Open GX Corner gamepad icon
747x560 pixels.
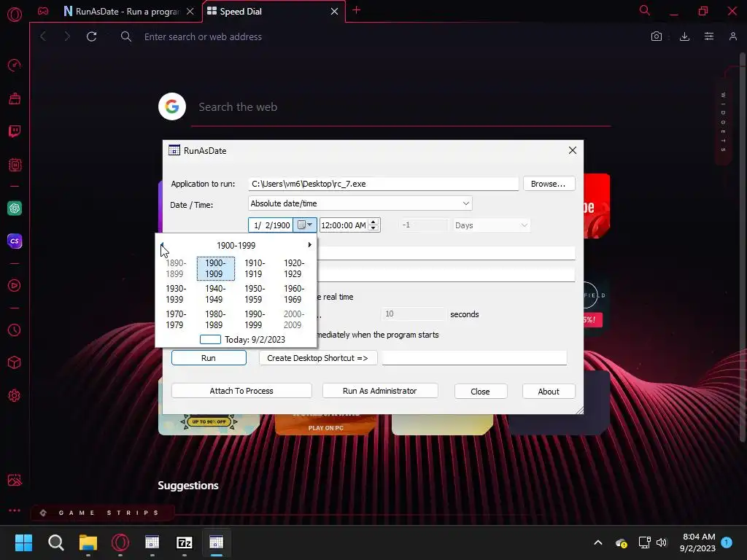pos(43,11)
